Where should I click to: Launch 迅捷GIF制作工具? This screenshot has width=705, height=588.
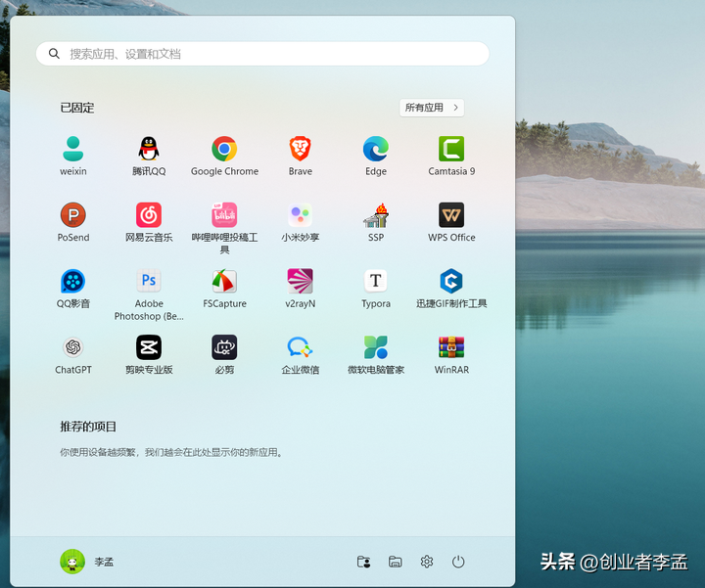click(451, 289)
